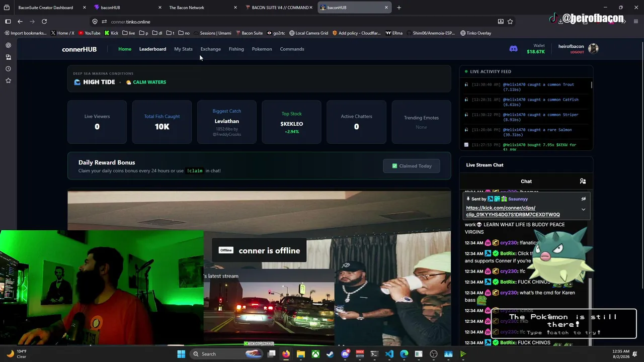
Task: Open the Bacon Suite bookmark
Action: tap(249, 33)
